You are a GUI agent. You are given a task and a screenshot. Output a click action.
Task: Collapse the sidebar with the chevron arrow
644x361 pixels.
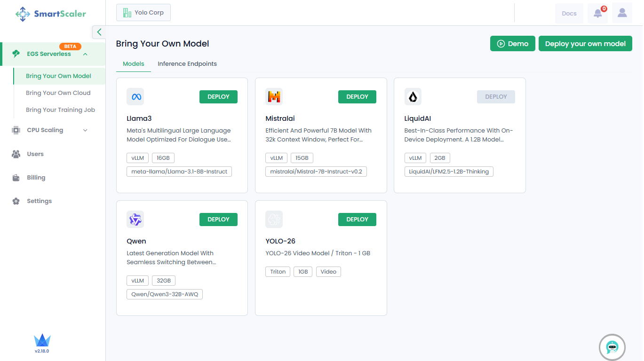[x=99, y=32]
